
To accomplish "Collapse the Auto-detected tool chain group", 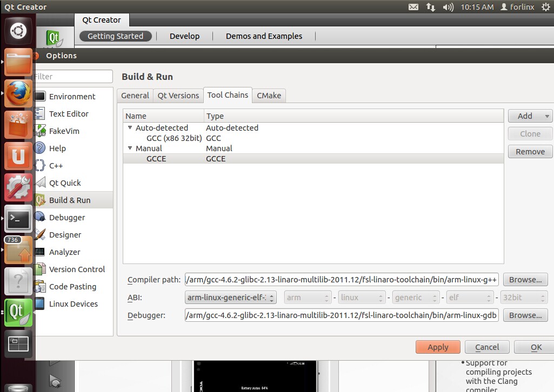I will pyautogui.click(x=130, y=128).
